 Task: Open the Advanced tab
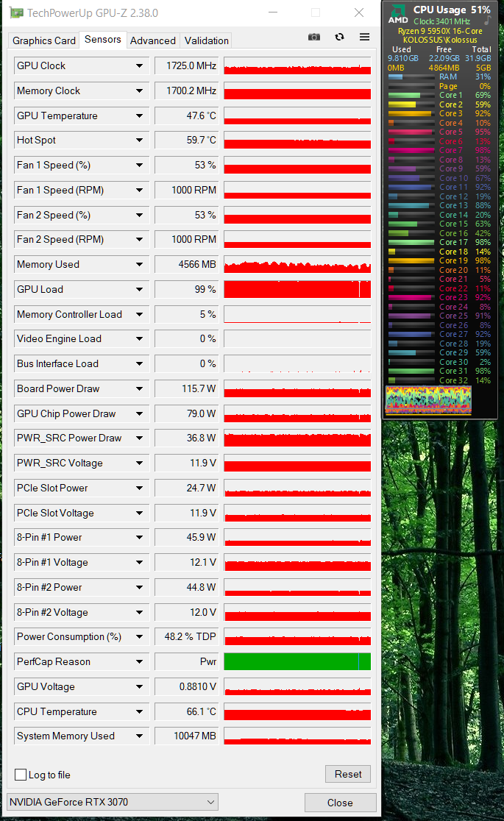click(x=153, y=40)
